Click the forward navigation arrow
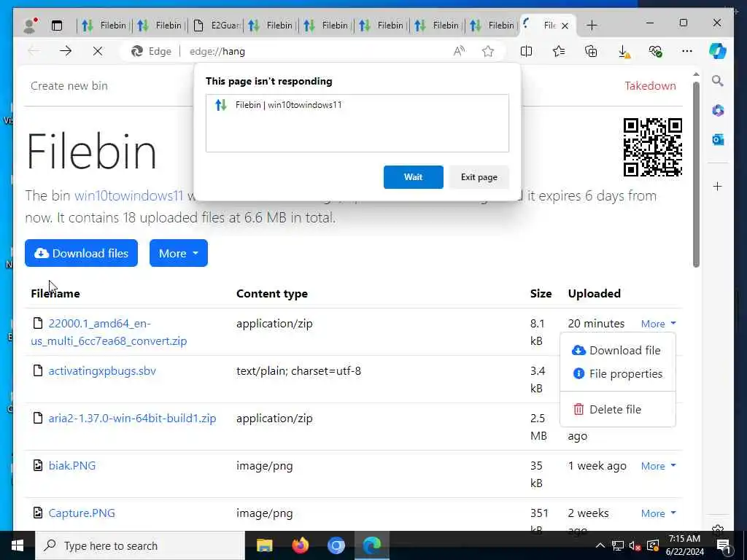The width and height of the screenshot is (747, 560). pyautogui.click(x=66, y=51)
